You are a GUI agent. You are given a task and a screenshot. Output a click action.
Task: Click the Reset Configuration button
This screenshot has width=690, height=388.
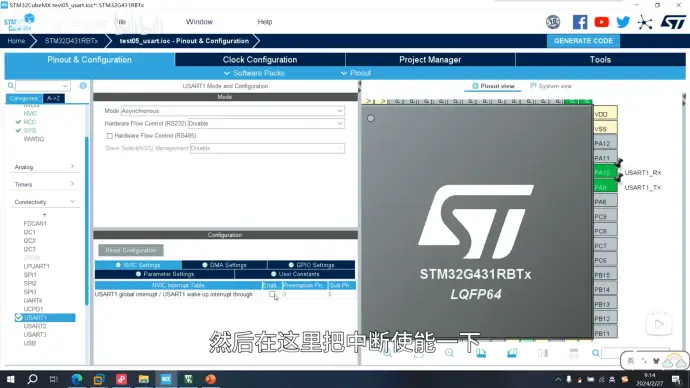click(131, 250)
